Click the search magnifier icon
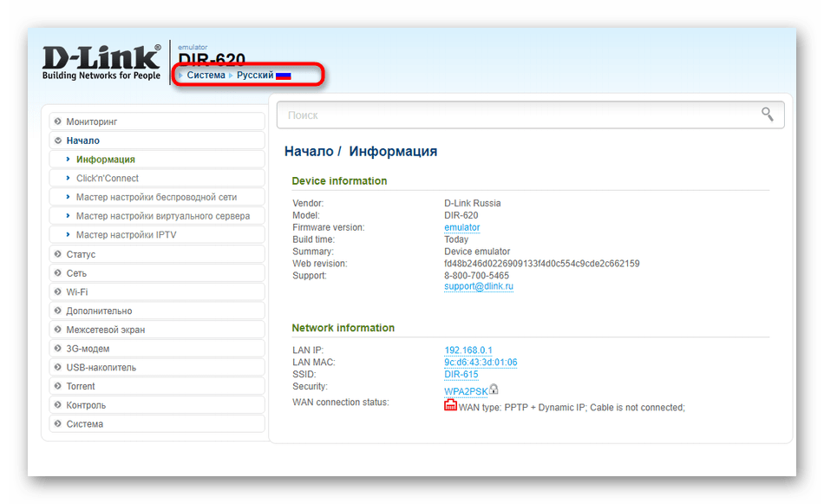The height and width of the screenshot is (504, 824). pyautogui.click(x=768, y=114)
